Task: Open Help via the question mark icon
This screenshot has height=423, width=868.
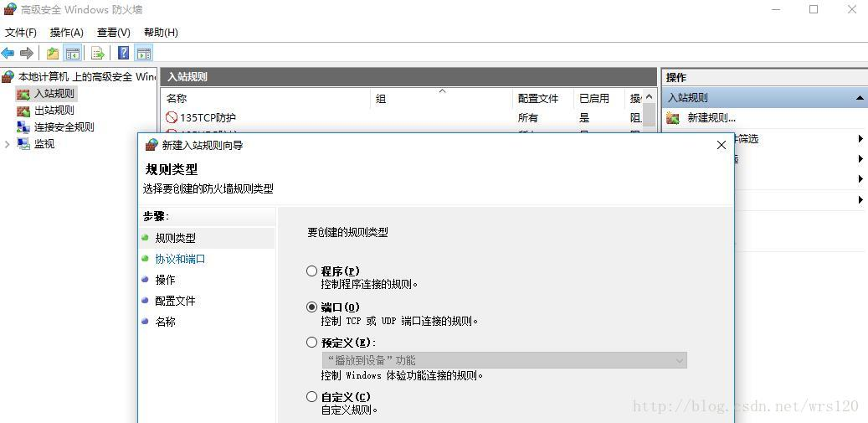Action: point(124,53)
